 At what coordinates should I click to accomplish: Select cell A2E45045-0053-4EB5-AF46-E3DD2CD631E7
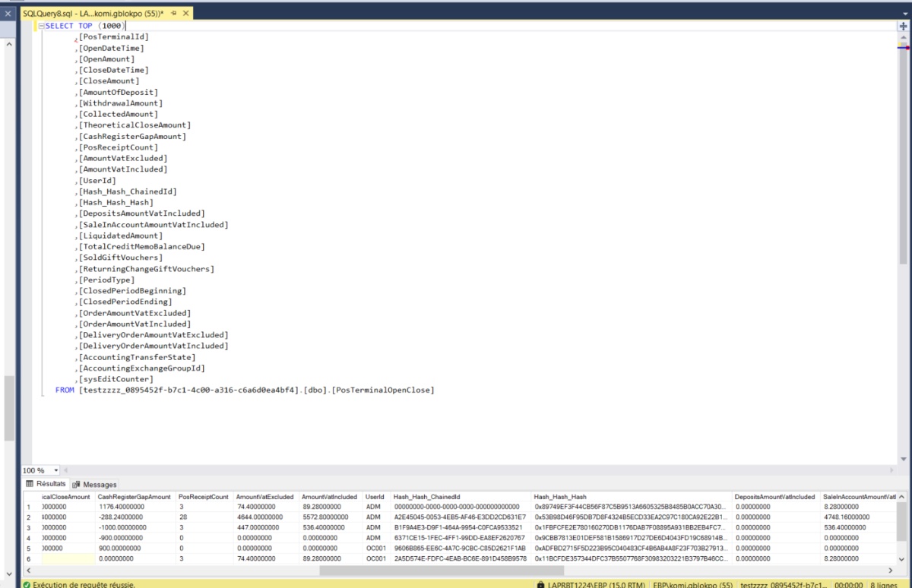459,517
